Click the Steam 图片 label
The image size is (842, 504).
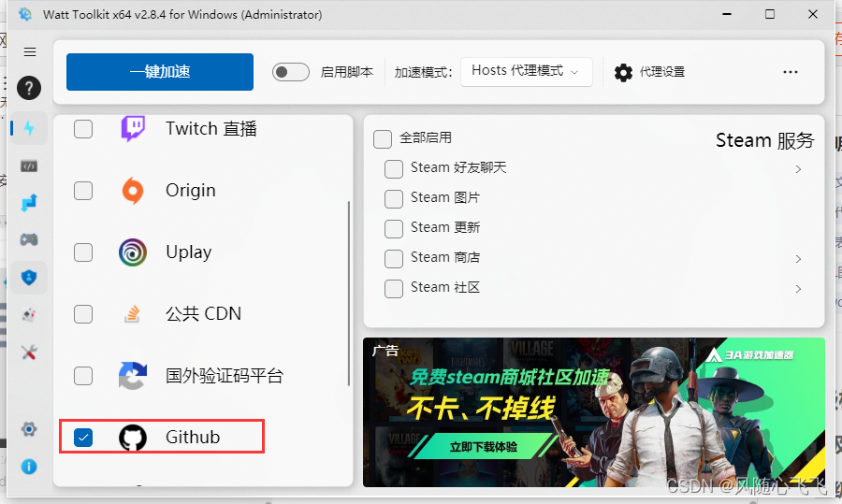(445, 197)
